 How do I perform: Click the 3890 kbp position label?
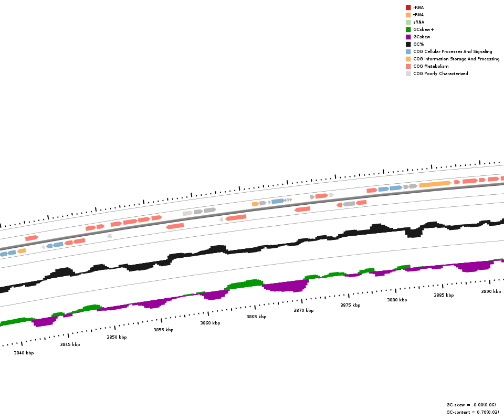pyautogui.click(x=491, y=291)
